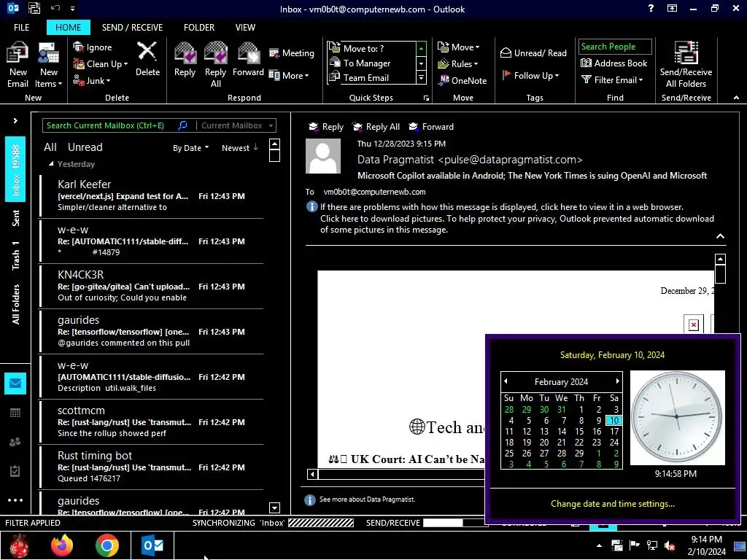747x560 pixels.
Task: Open the FILE menu
Action: click(21, 28)
